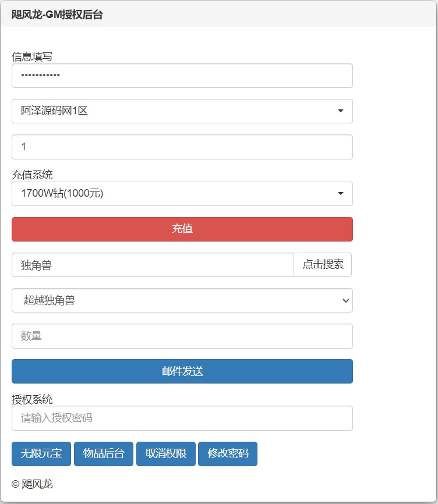The image size is (438, 504).
Task: Click the 飓风龙-GM授权后台 panel header title
Action: pos(57,15)
